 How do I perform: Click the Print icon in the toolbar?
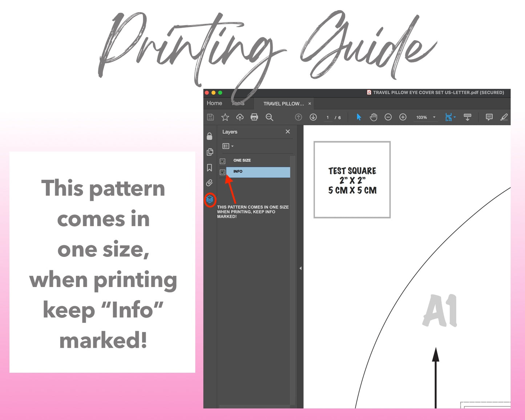[x=254, y=117]
